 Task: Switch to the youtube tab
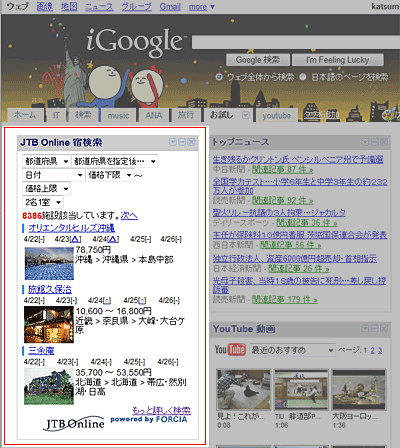pos(276,116)
